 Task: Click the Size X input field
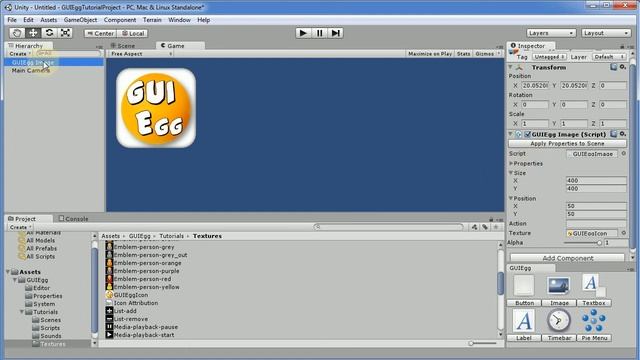click(596, 180)
